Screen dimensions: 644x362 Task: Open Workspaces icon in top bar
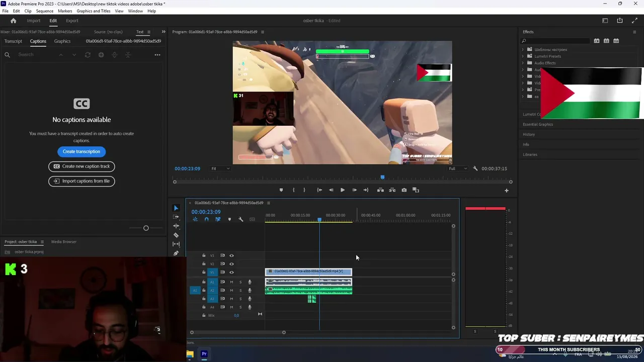(605, 21)
